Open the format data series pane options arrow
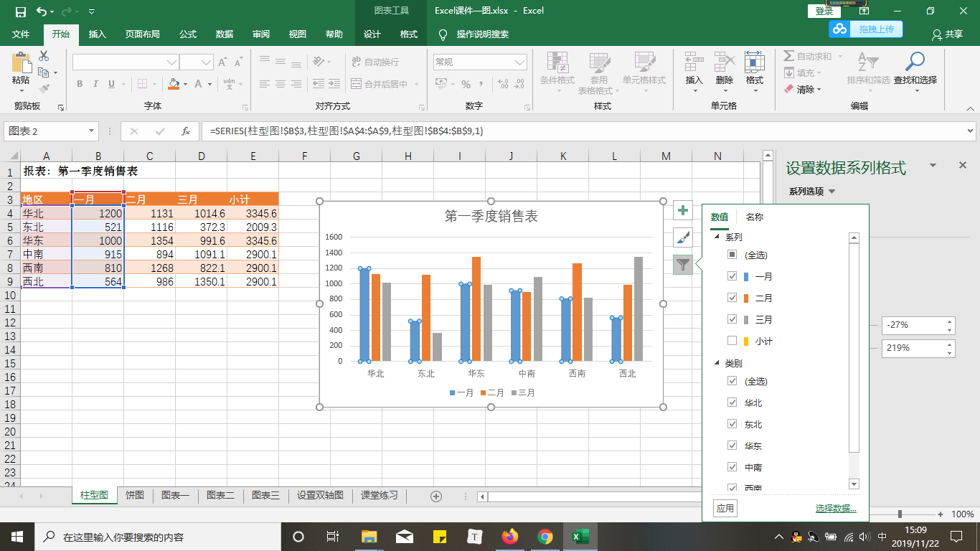The width and height of the screenshot is (980, 551). 933,166
